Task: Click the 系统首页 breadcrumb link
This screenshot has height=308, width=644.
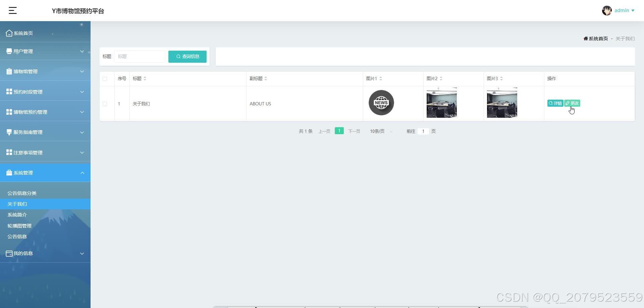Action: (598, 39)
